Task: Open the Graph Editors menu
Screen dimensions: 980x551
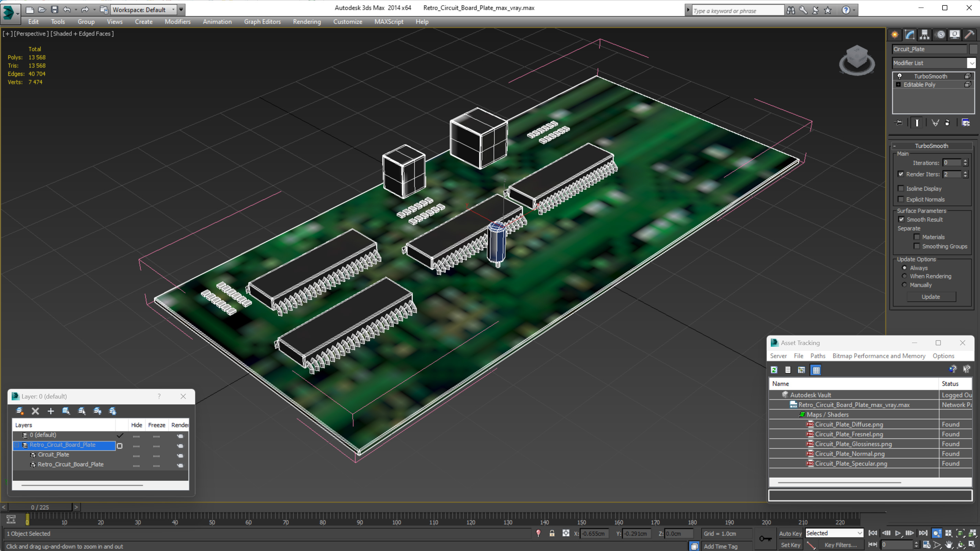Action: coord(262,22)
